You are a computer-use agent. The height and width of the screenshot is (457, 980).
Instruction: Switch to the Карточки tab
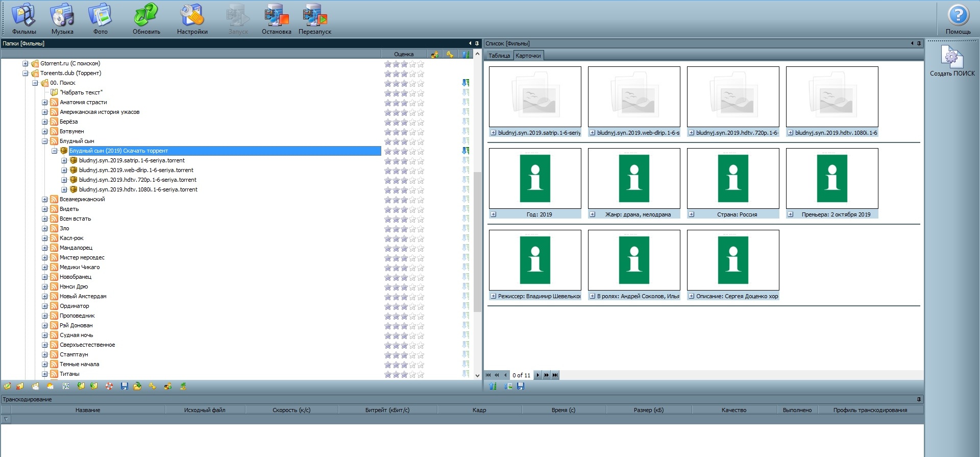(528, 56)
